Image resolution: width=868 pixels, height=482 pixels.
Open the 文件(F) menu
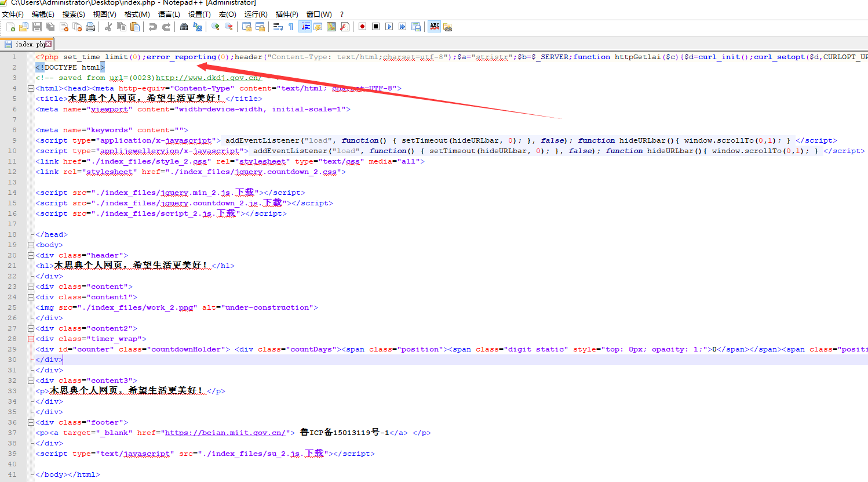[13, 14]
